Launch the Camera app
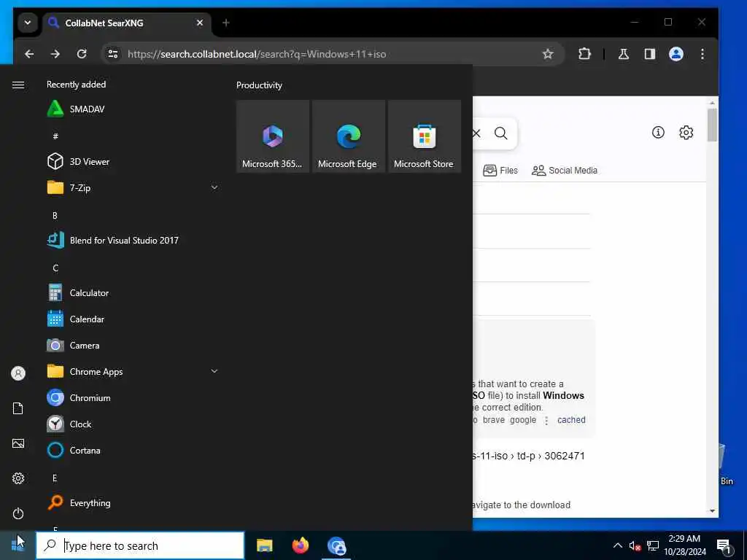 pos(133,345)
